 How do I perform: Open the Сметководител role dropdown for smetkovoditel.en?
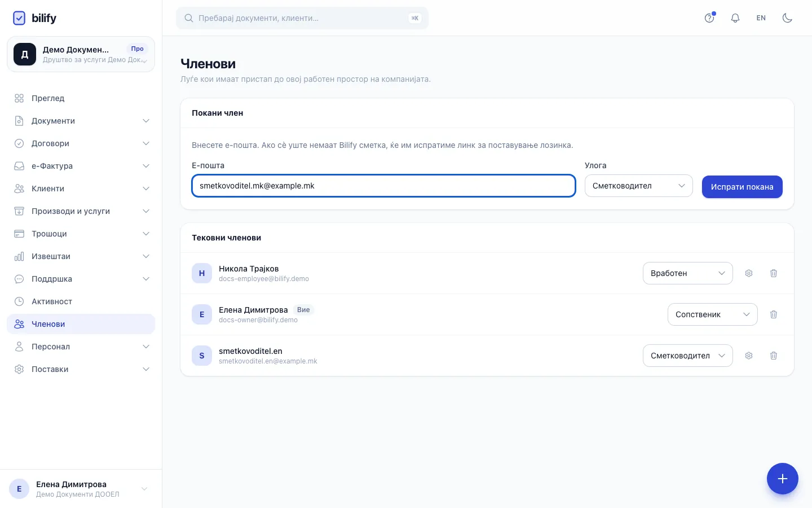pyautogui.click(x=688, y=356)
